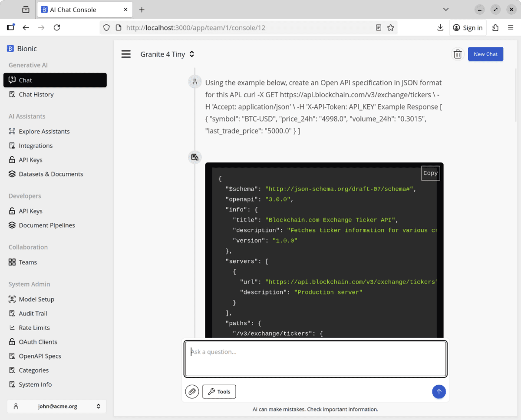The image size is (521, 420).
Task: Reload the page
Action: pos(57,28)
